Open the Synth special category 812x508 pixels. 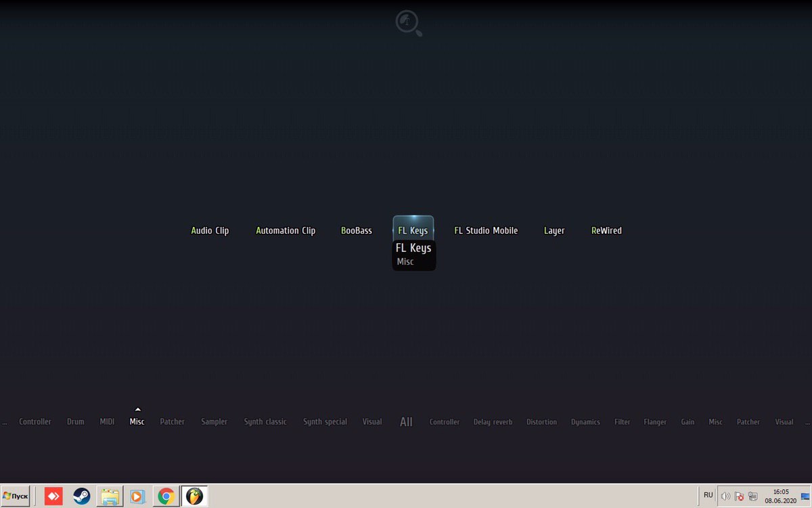pyautogui.click(x=325, y=421)
